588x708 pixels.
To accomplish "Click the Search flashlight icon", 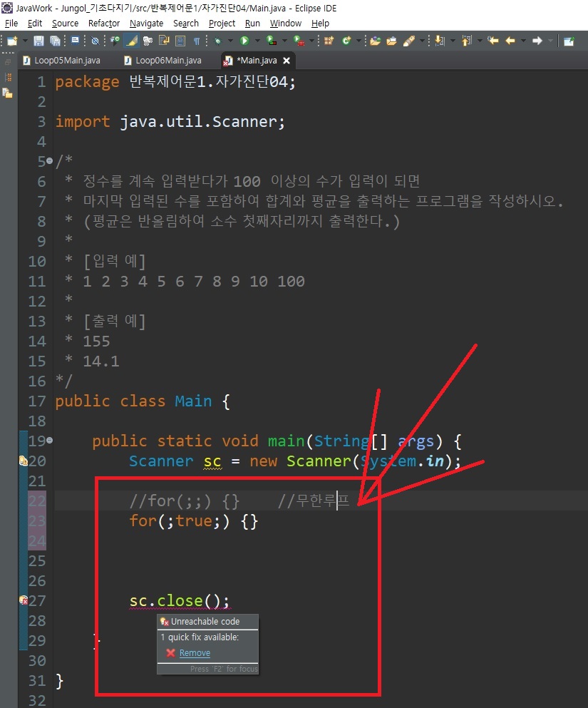I will coord(409,41).
